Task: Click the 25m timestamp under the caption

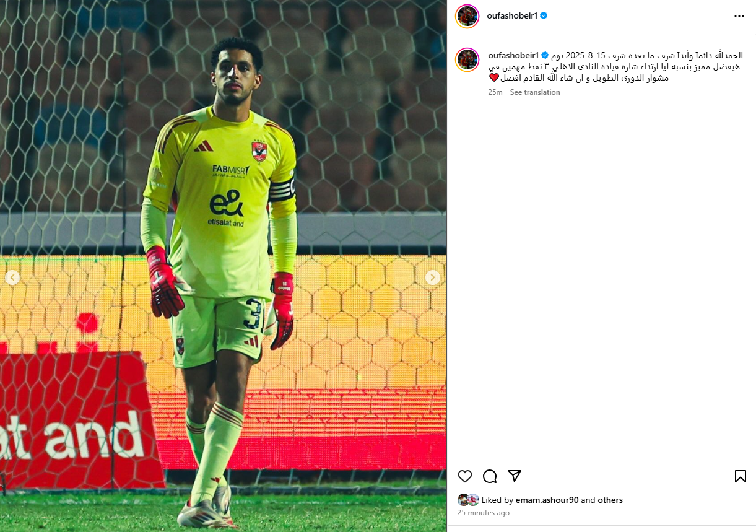Action: tap(495, 92)
